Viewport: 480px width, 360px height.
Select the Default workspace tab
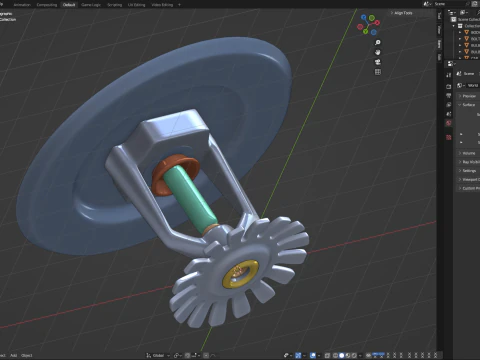click(x=69, y=5)
